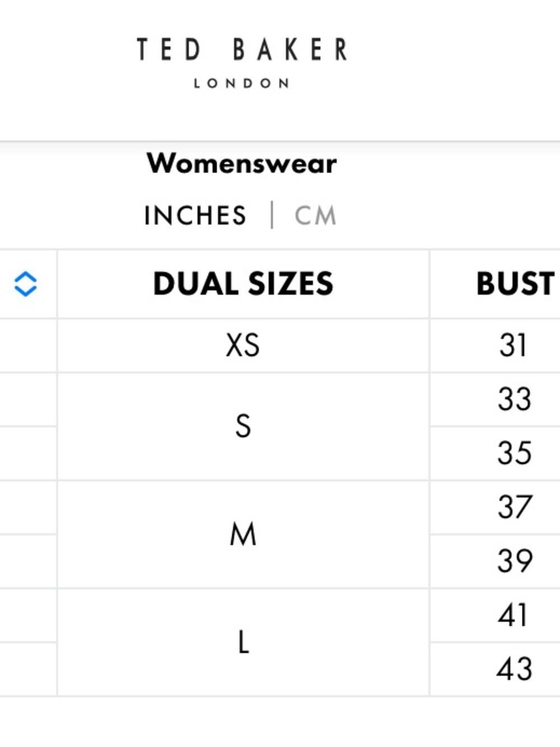Switch measurements to CM
The image size is (560, 747).
tap(315, 215)
